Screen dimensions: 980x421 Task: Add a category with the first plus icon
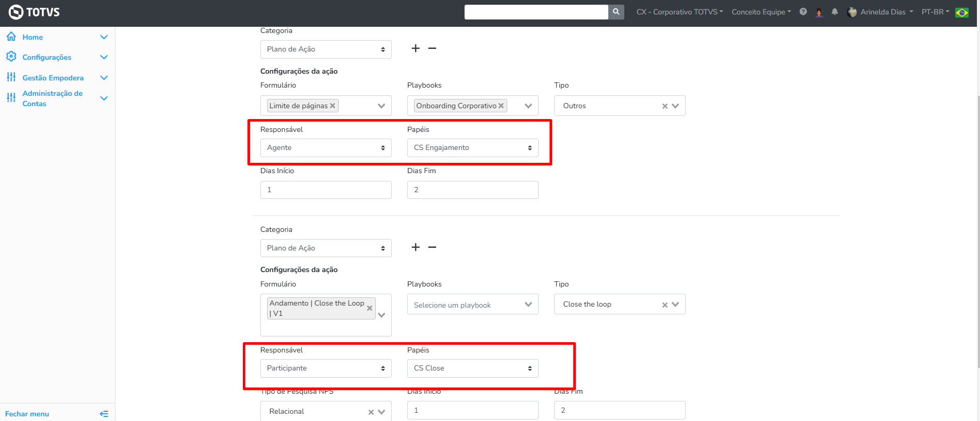pyautogui.click(x=416, y=48)
